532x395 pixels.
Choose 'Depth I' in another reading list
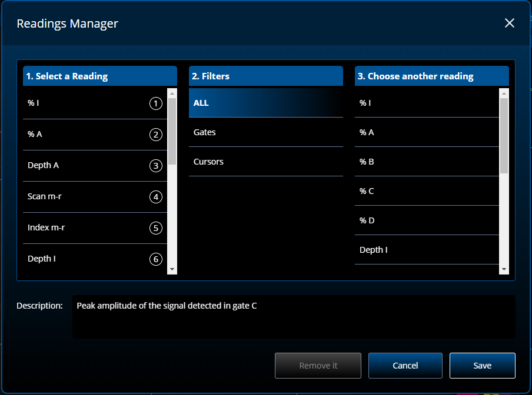(427, 250)
